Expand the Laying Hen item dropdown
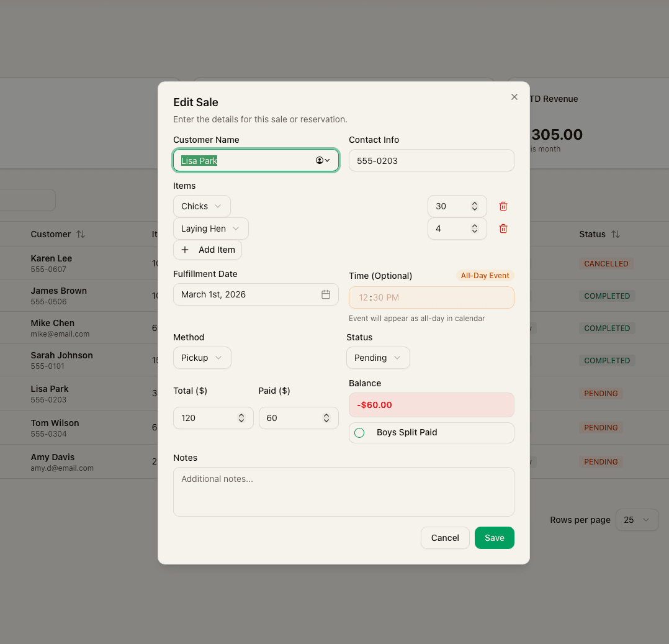 tap(210, 229)
